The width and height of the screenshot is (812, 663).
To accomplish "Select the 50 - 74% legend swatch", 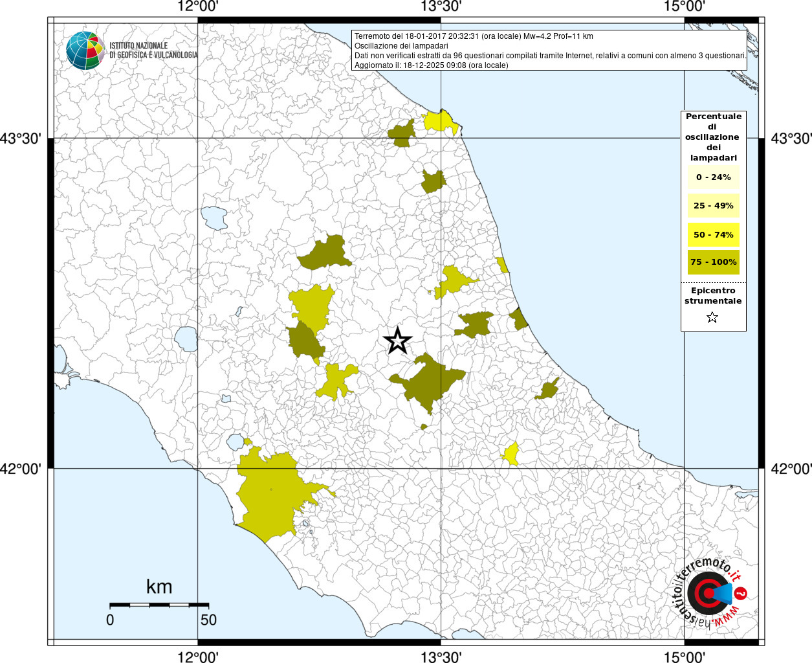I will (713, 234).
